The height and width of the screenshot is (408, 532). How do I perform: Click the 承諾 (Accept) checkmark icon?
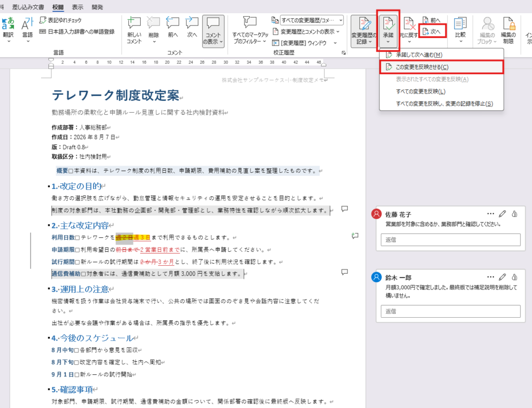(x=388, y=24)
